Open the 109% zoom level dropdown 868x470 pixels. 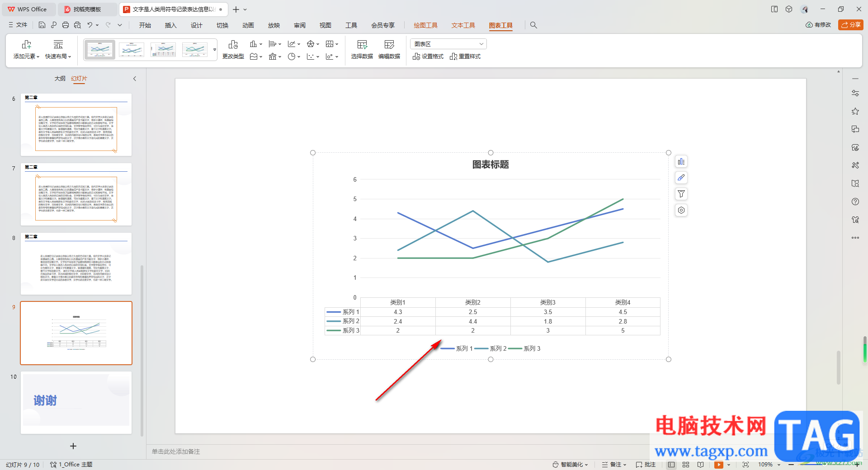769,465
